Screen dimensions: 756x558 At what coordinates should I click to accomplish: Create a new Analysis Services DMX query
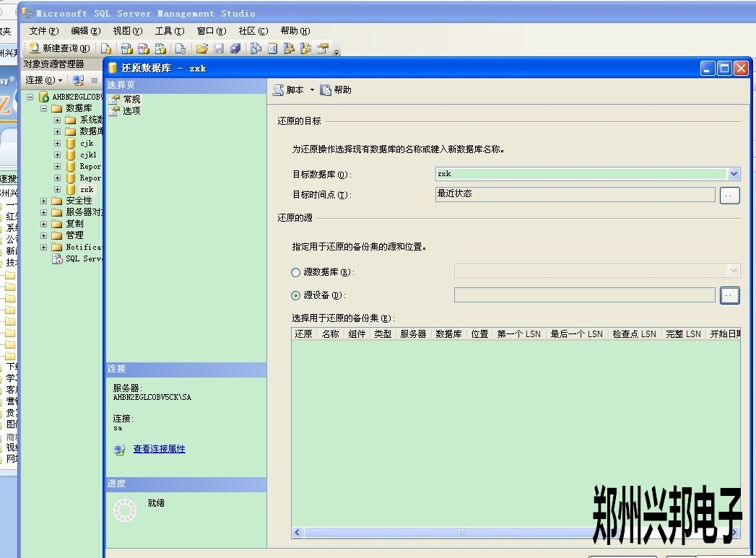tap(144, 48)
